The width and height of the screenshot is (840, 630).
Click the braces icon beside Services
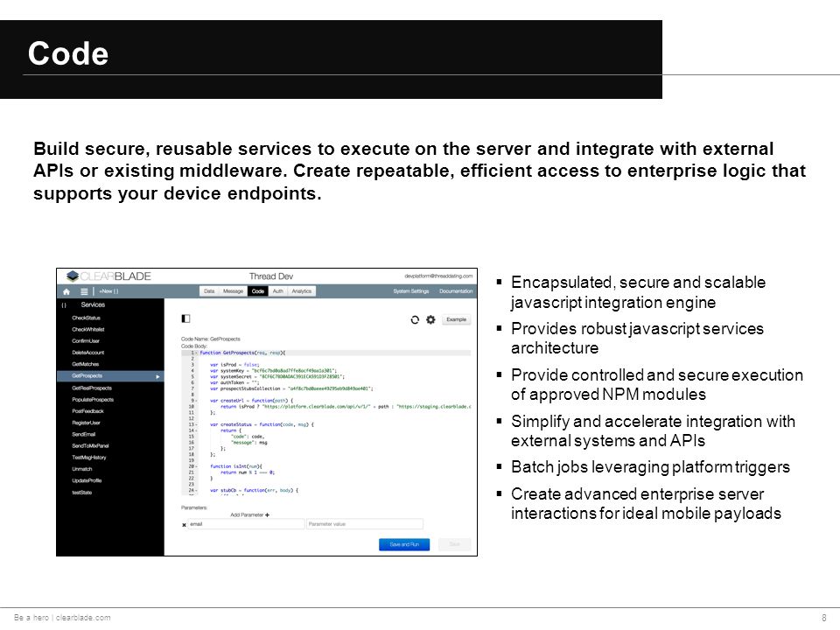pos(64,304)
